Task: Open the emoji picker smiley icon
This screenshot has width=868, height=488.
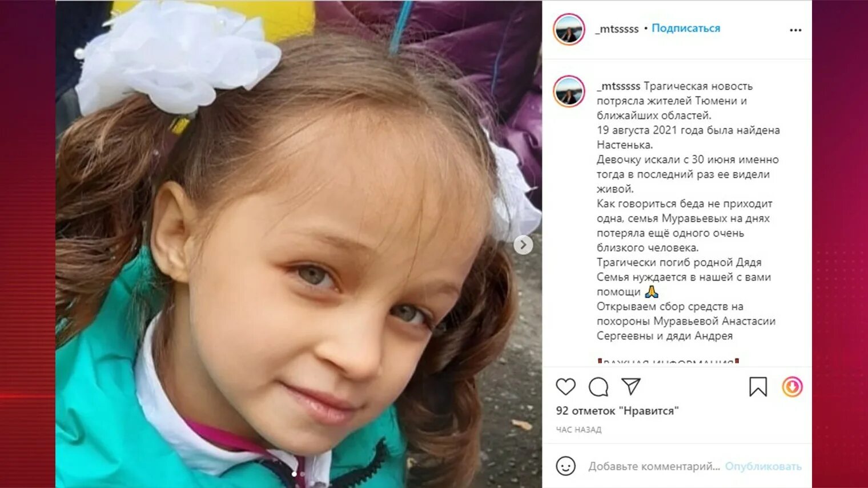Action: [565, 466]
